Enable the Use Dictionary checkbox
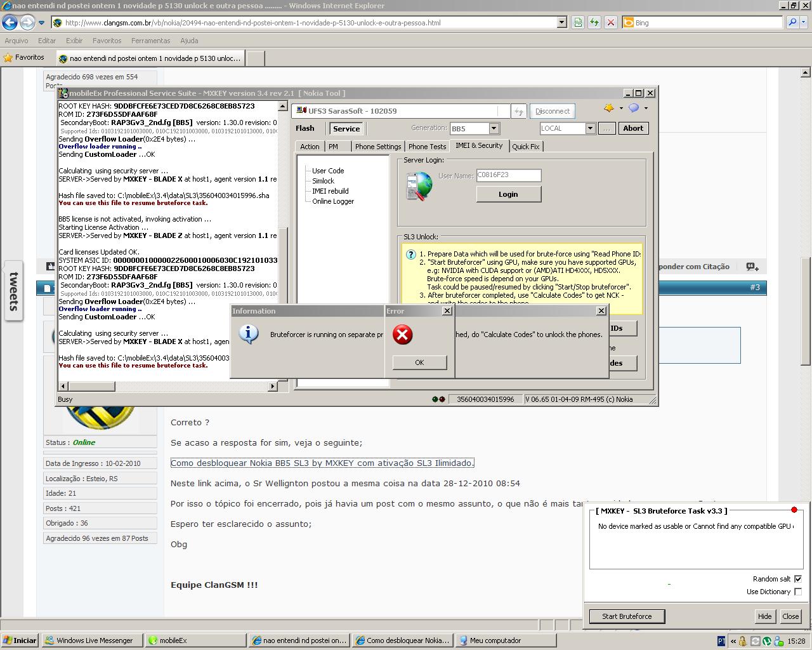The height and width of the screenshot is (650, 812). tap(798, 592)
